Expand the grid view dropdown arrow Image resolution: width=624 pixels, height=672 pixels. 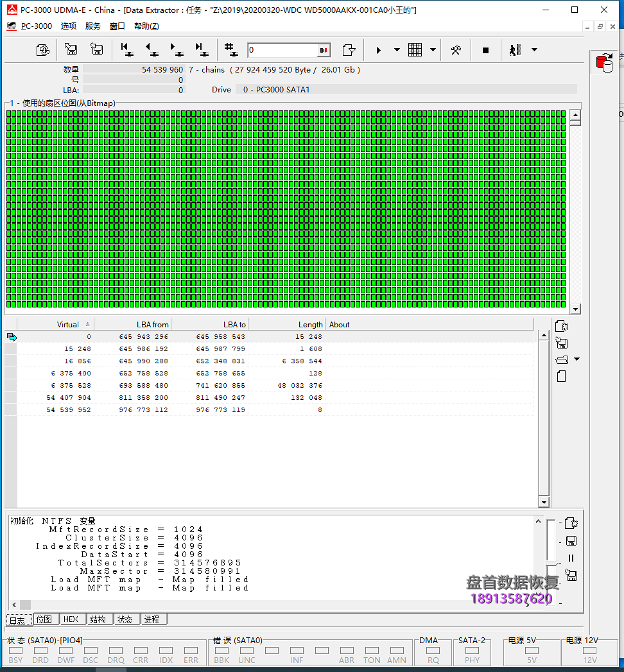tap(433, 49)
